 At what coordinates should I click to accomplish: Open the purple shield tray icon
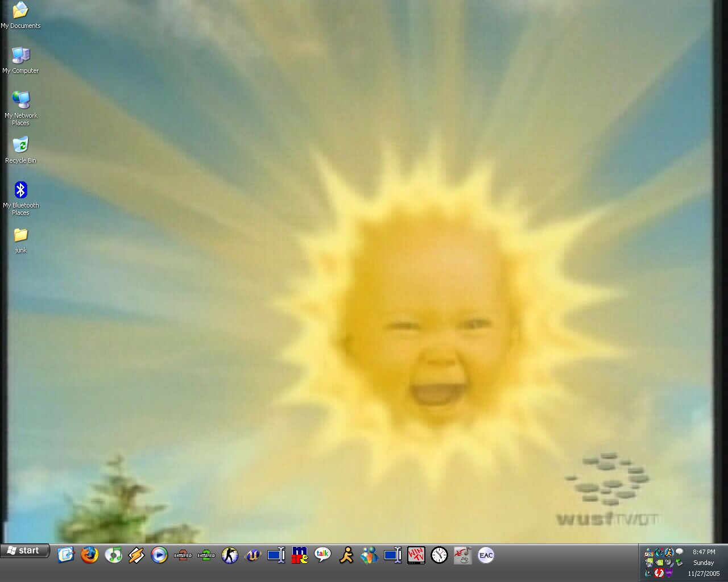tap(669, 573)
